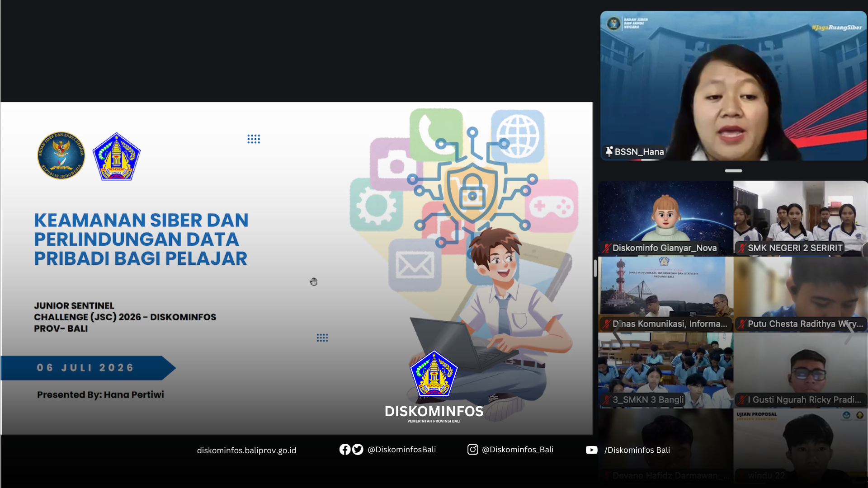Click the muted mic icon on I Gusti Ngurah Ricky
The height and width of the screenshot is (488, 868).
coord(742,400)
